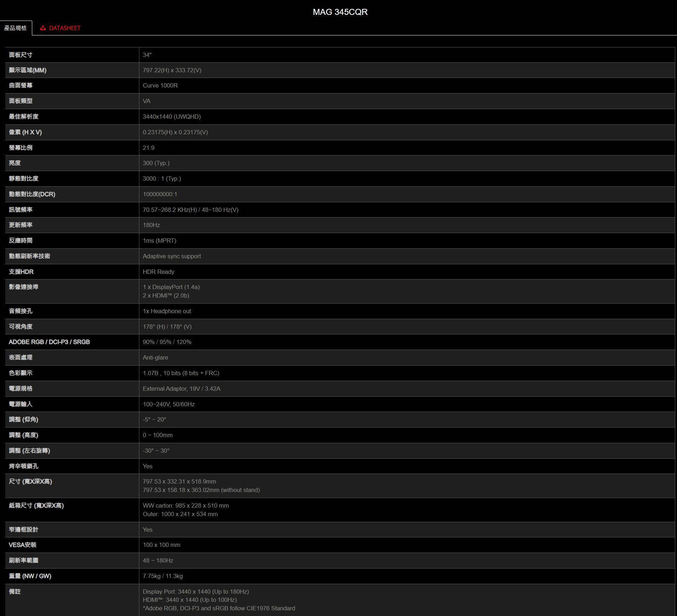Click the 7.75kg / 11.3kg weight value

[163, 576]
